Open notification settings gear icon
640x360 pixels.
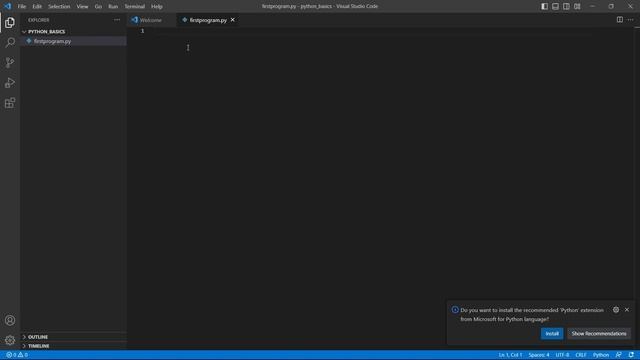[616, 310]
